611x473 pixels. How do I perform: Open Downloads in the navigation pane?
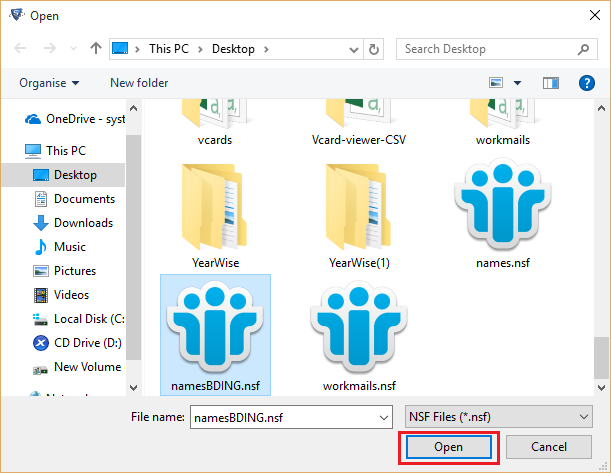(x=73, y=223)
